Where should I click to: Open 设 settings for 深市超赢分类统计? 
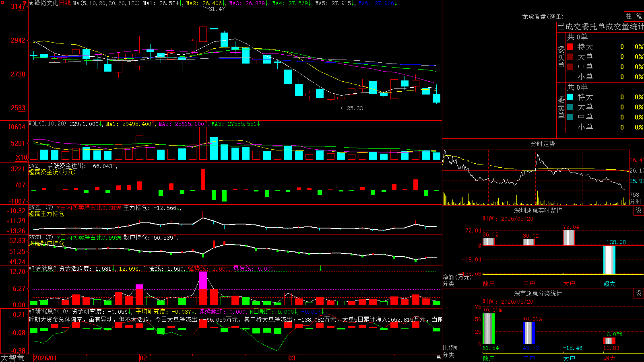pyautogui.click(x=639, y=293)
